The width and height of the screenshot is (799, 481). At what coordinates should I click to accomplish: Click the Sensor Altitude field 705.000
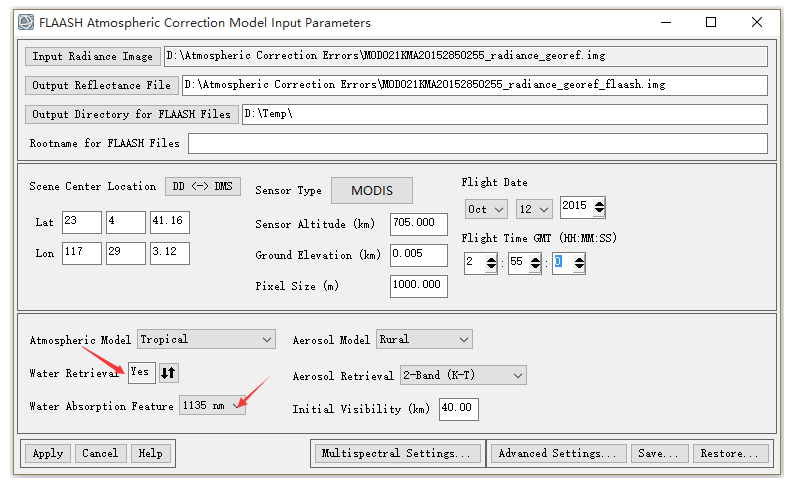(419, 224)
